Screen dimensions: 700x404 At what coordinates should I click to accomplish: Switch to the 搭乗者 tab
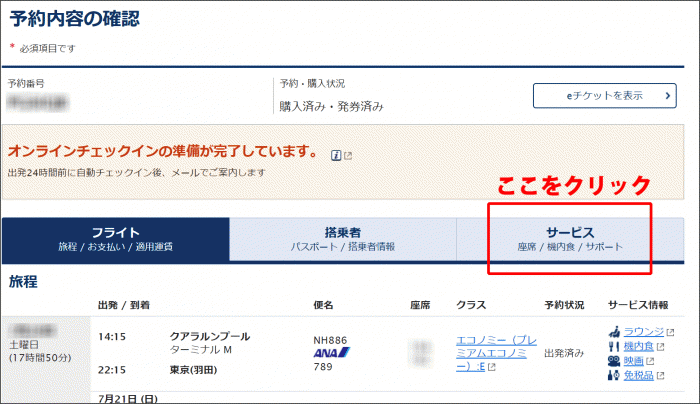[x=342, y=239]
